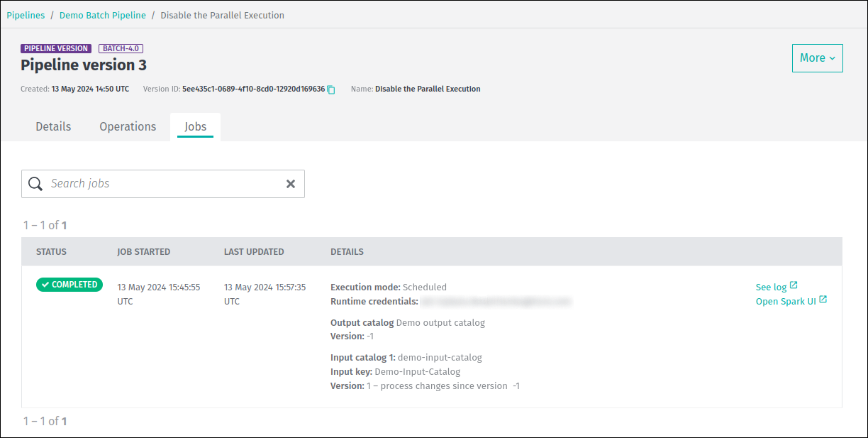Switch to the Details tab
The height and width of the screenshot is (438, 868).
(53, 126)
